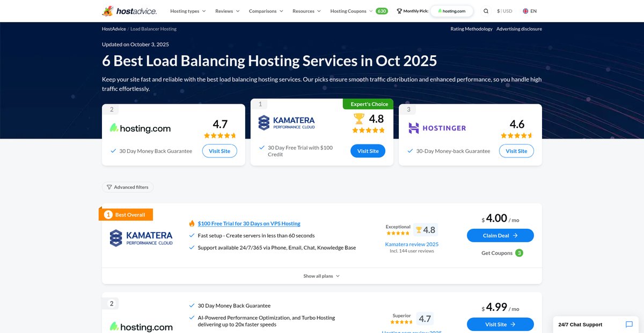Open the search magnifier icon
The width and height of the screenshot is (644, 333).
(486, 11)
